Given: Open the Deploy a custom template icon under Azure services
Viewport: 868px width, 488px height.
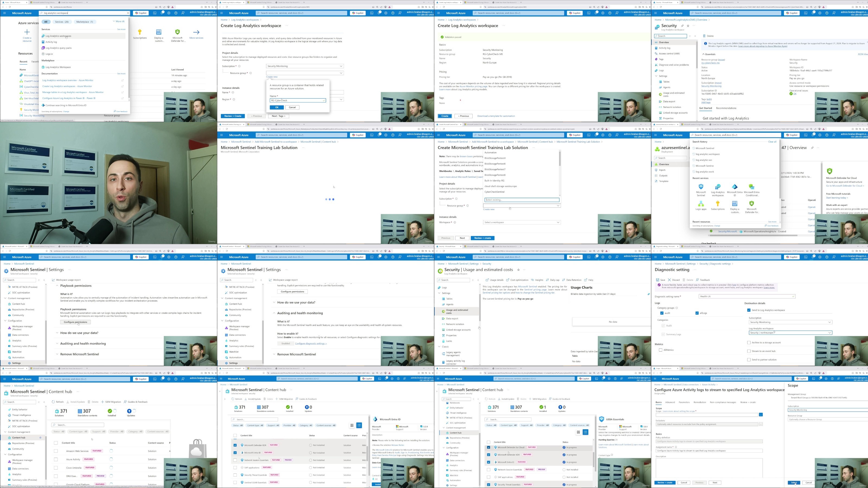Looking at the screenshot, I should point(159,32).
